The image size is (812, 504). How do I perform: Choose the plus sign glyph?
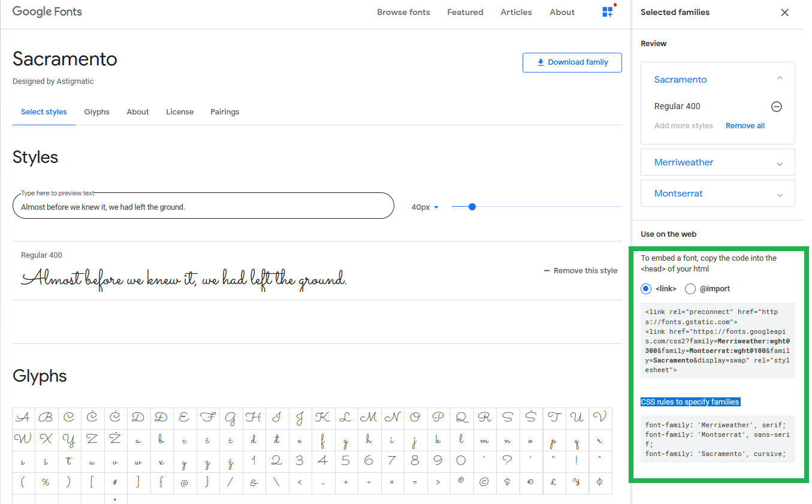click(346, 482)
